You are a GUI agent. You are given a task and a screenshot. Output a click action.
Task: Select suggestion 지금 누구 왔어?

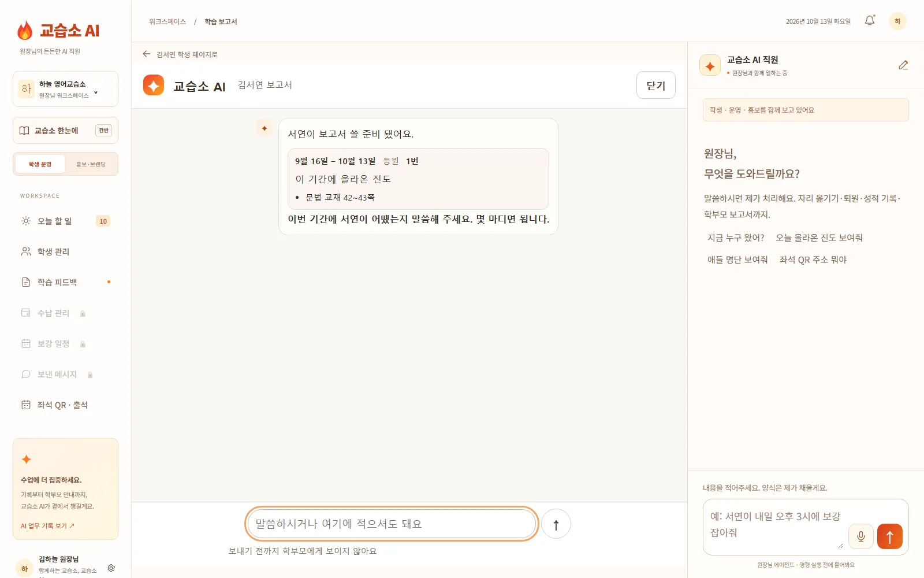[x=736, y=238]
